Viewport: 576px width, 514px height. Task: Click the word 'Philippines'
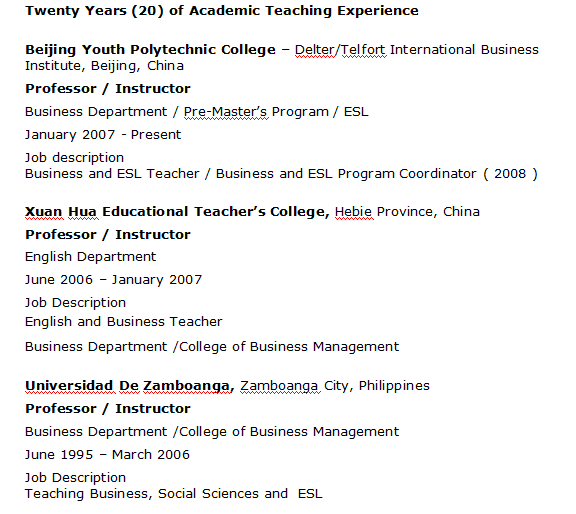coord(394,386)
